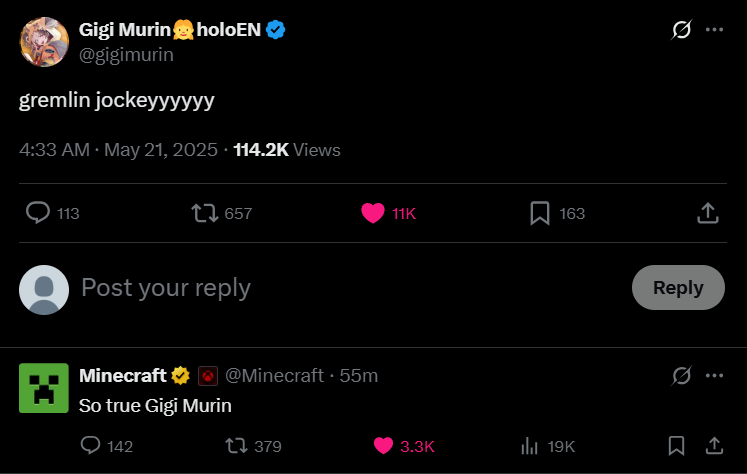
Task: Open Grok icon on Minecraft's reply
Action: pyautogui.click(x=681, y=376)
